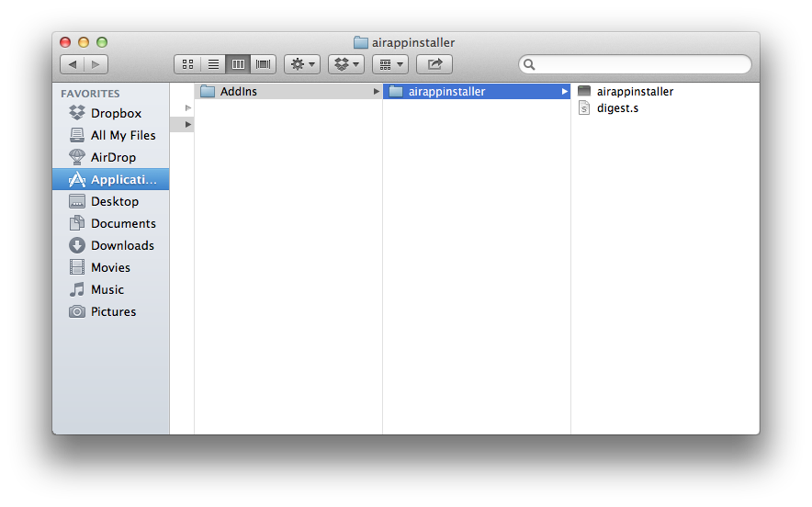Image resolution: width=812 pixels, height=507 pixels.
Task: Go back with the left arrow button
Action: point(73,64)
